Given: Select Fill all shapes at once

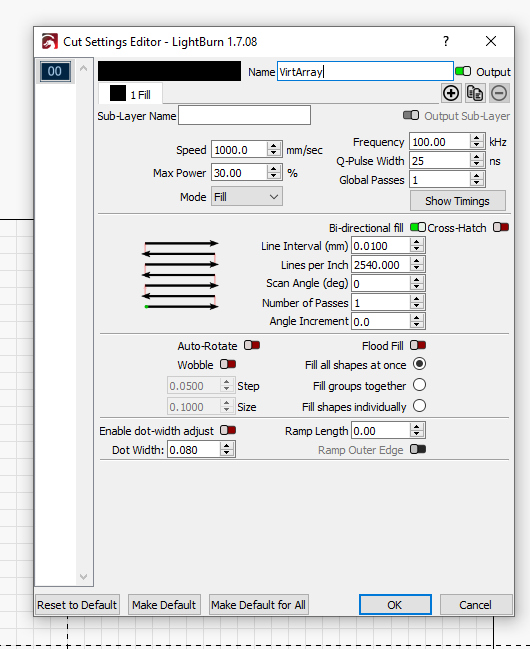Looking at the screenshot, I should 419,364.
